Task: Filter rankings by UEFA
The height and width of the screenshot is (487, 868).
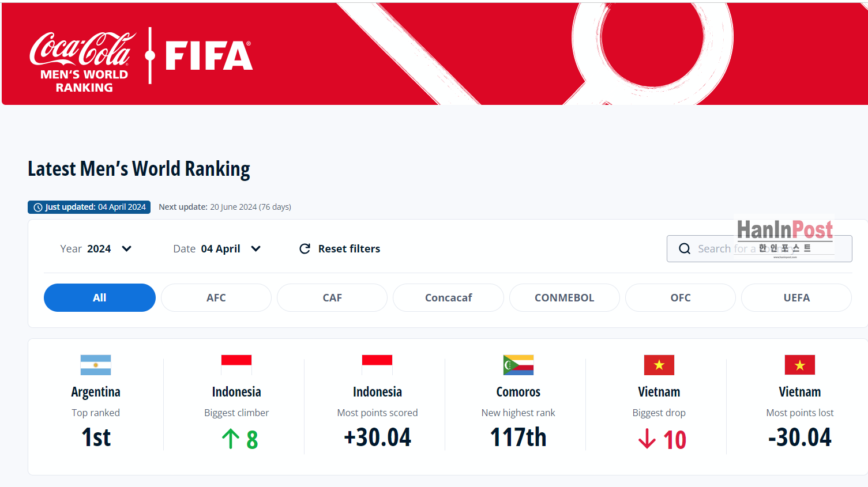Action: pyautogui.click(x=796, y=297)
